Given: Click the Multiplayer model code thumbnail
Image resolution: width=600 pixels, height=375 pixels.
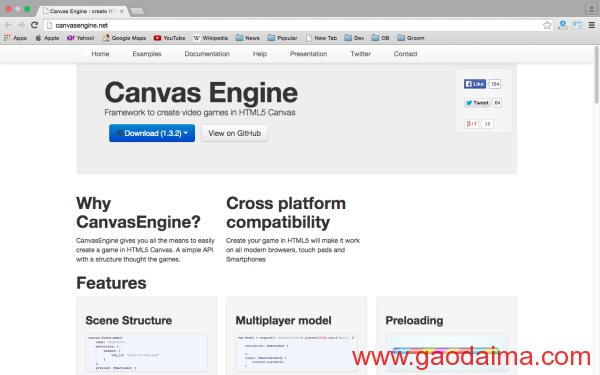Looking at the screenshot, I should (x=297, y=353).
